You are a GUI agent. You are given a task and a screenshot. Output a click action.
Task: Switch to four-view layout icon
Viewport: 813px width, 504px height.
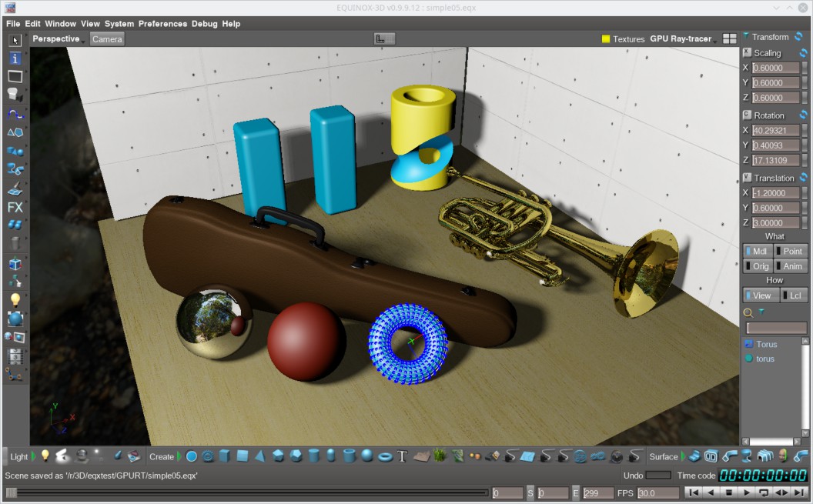729,38
